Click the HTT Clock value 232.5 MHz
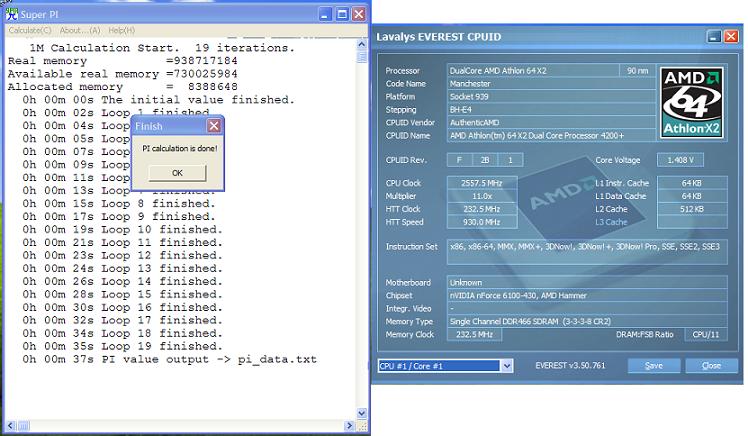This screenshot has width=748, height=436. [482, 209]
